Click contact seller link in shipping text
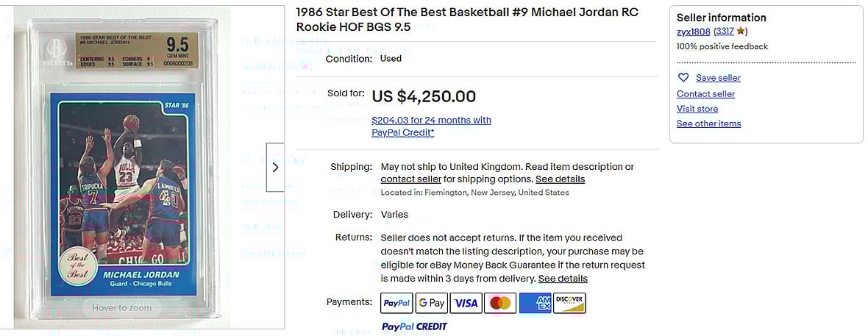Viewport: 868px width, 336px height. coord(410,179)
